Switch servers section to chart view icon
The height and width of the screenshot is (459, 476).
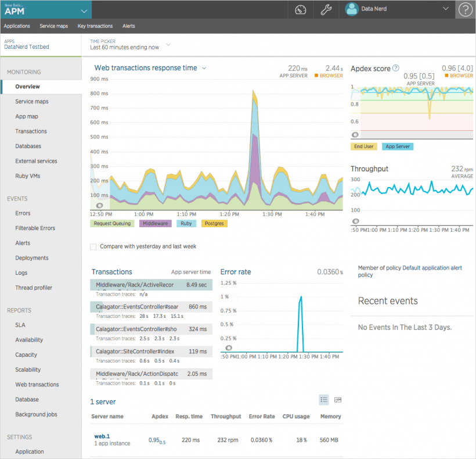click(338, 400)
